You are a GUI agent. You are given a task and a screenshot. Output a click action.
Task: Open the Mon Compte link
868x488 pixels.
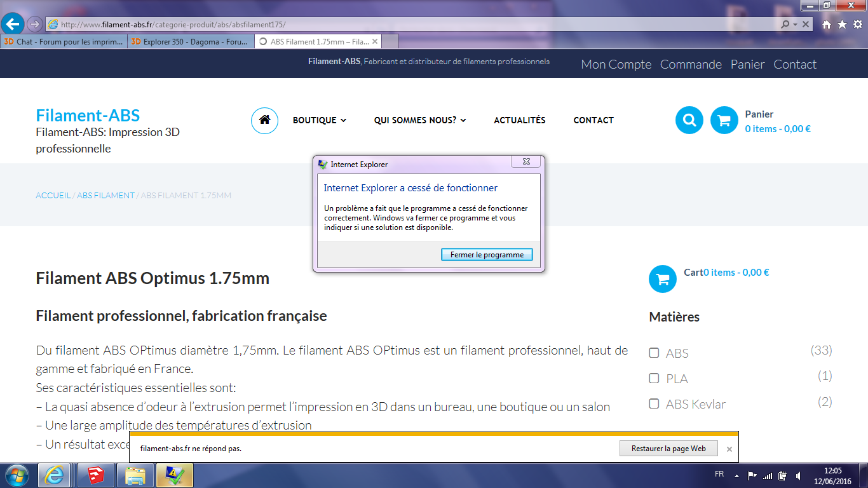(616, 64)
